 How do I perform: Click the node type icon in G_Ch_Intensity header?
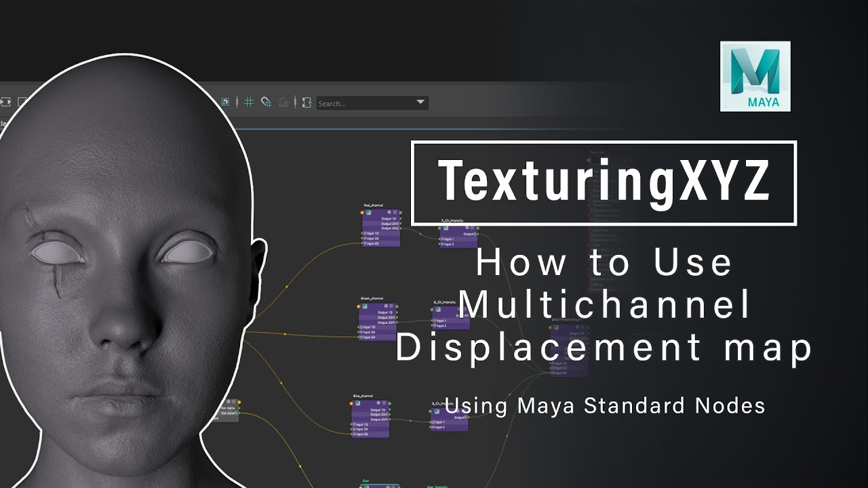(x=437, y=308)
